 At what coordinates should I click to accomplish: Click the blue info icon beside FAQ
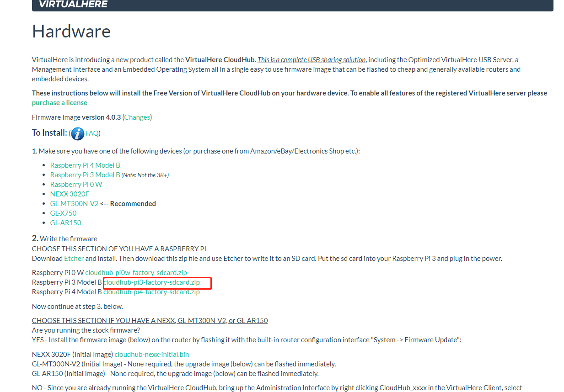(78, 133)
